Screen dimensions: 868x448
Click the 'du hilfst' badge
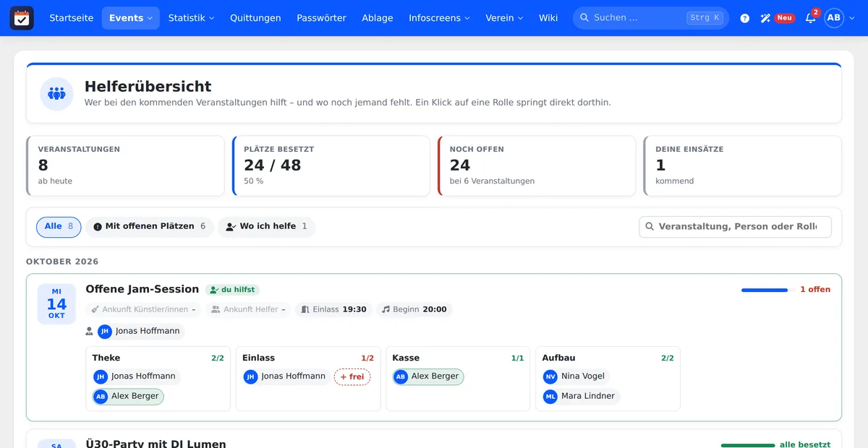232,290
